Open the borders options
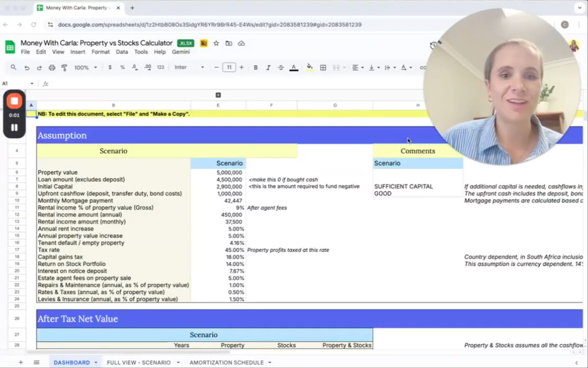 (x=323, y=68)
